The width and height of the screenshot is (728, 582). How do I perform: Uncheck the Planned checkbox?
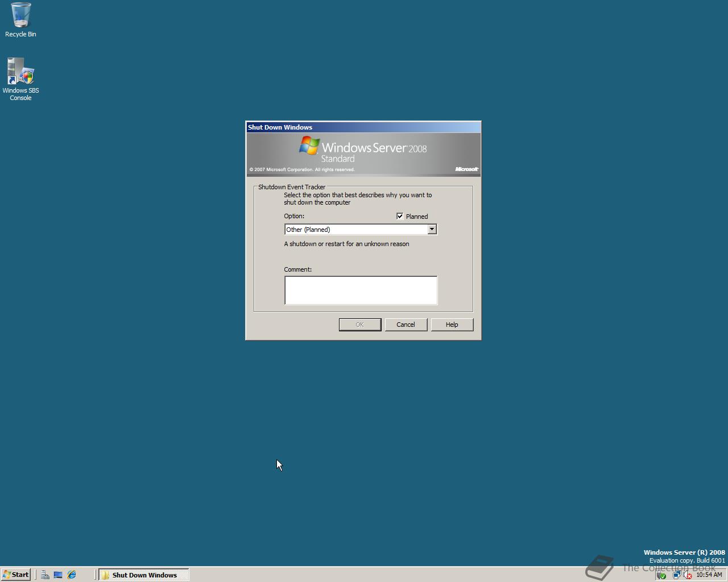coord(400,216)
